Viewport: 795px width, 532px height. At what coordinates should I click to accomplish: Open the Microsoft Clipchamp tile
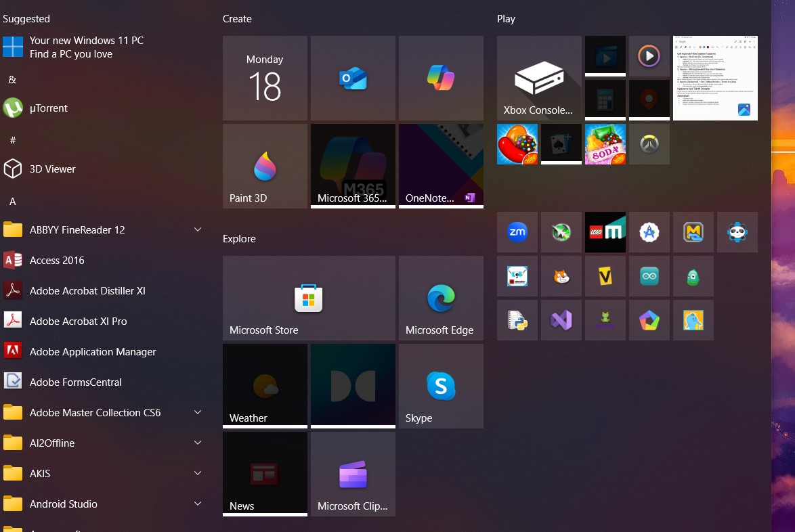[x=353, y=474]
